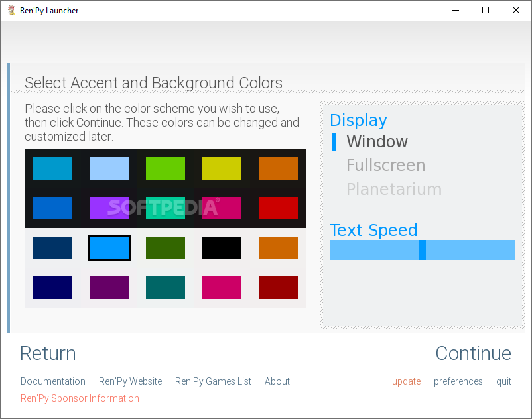The width and height of the screenshot is (532, 419).
Task: Select the dark teal swatch on light background
Action: click(x=165, y=288)
